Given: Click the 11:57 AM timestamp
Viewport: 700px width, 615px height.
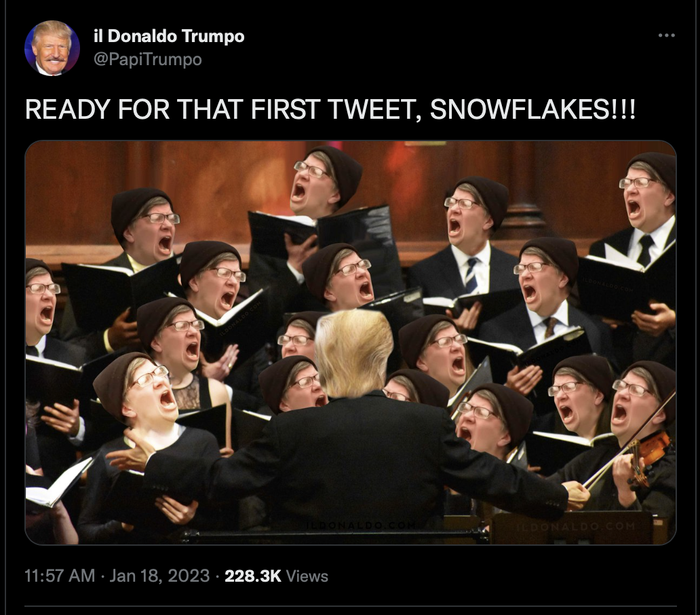Looking at the screenshot, I should (x=60, y=576).
